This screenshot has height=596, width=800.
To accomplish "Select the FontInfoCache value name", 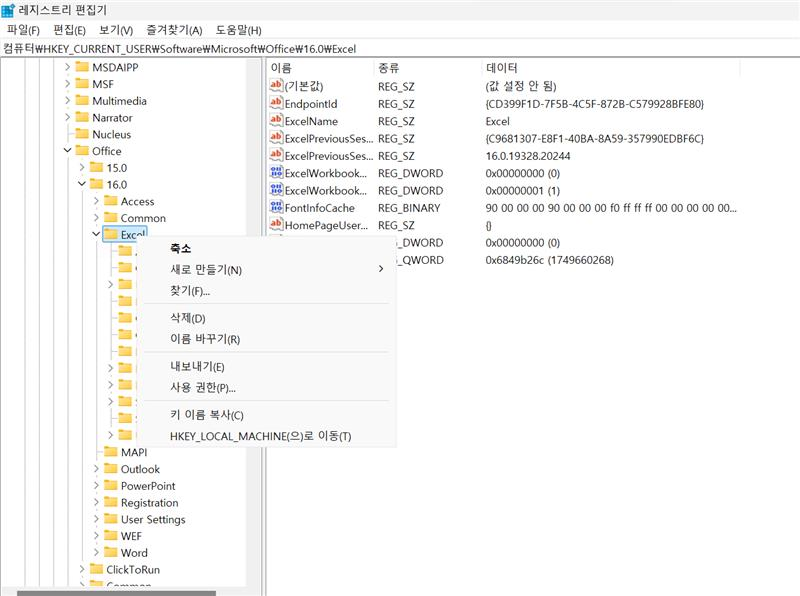I will pos(319,208).
